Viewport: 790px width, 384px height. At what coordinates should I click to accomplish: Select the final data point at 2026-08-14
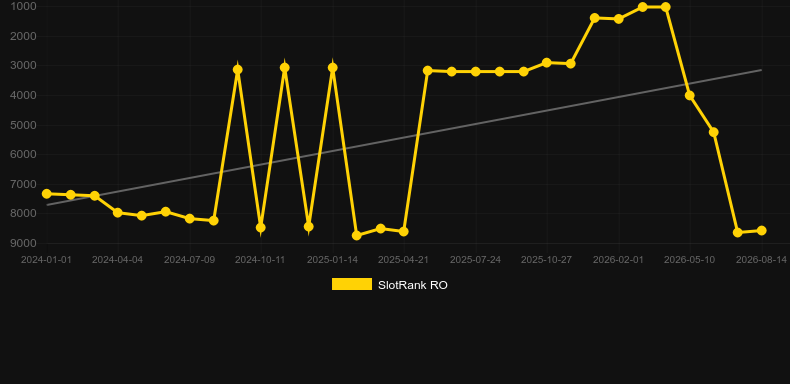[x=762, y=230]
